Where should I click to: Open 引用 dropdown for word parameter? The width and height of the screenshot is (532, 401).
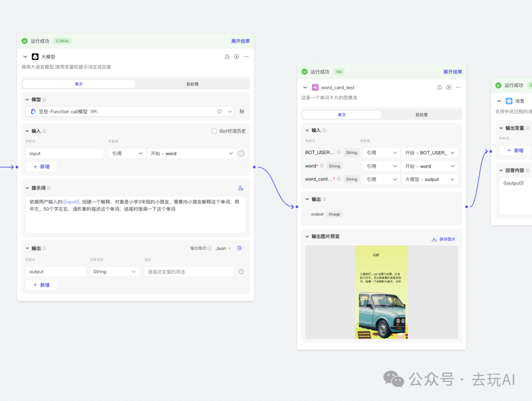point(381,166)
